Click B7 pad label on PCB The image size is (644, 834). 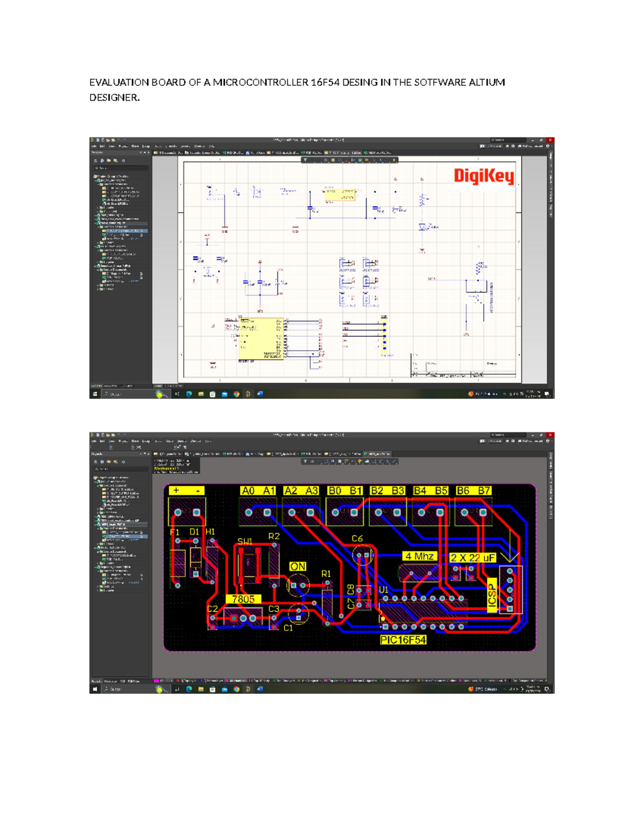pos(484,490)
